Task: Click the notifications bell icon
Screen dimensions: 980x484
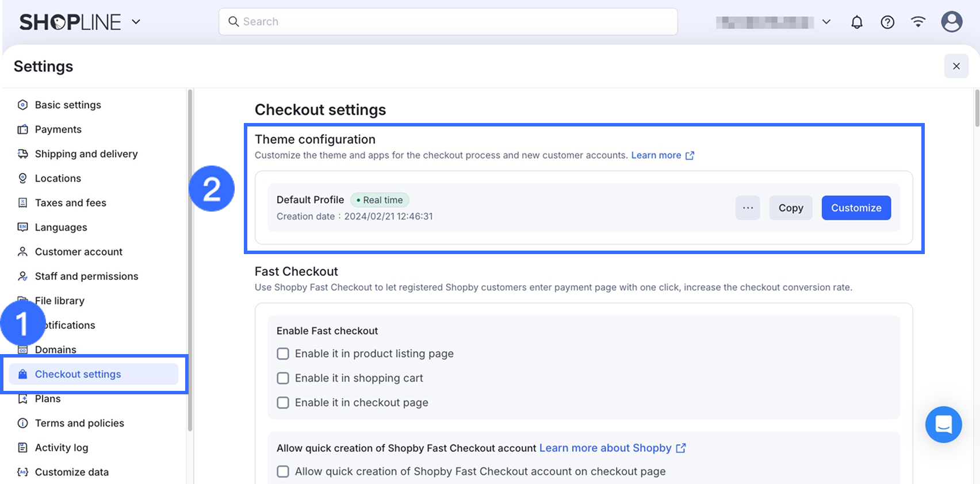Action: coord(857,22)
